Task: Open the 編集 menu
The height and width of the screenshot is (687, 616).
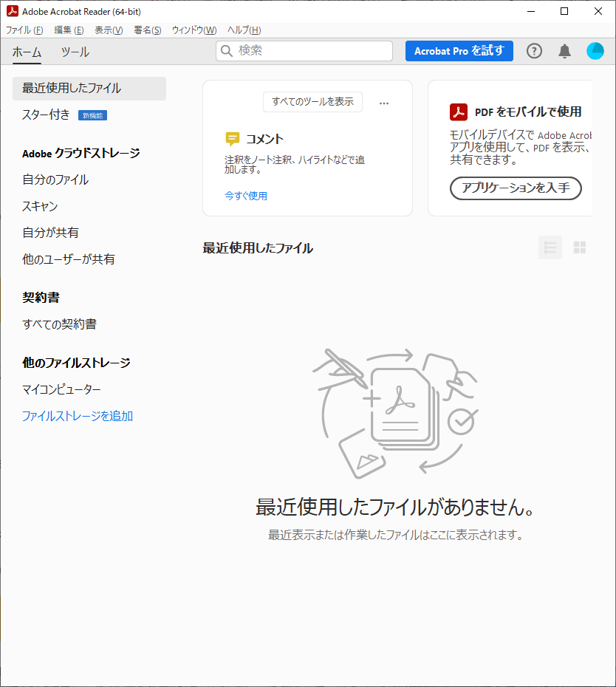Action: click(x=69, y=30)
